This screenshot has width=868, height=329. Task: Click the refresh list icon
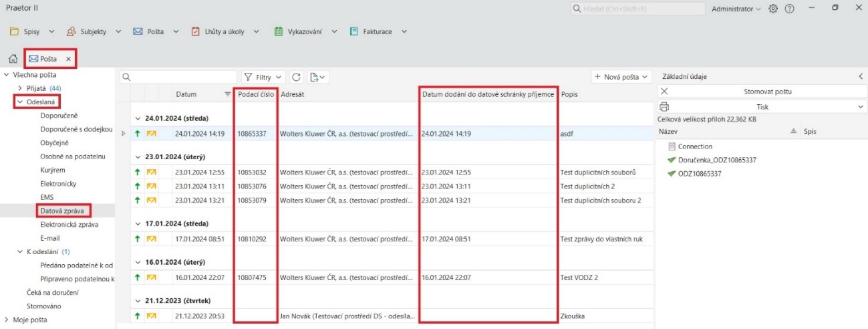(x=297, y=78)
